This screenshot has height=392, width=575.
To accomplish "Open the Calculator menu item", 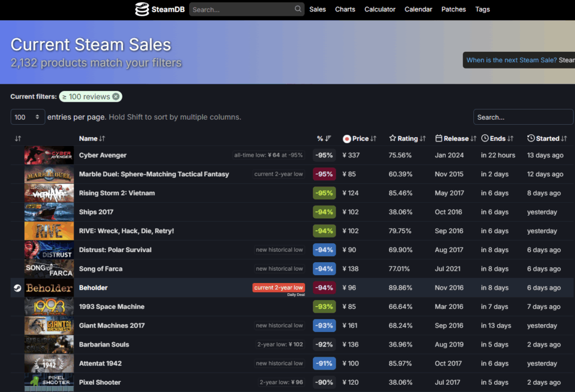I will 380,9.
